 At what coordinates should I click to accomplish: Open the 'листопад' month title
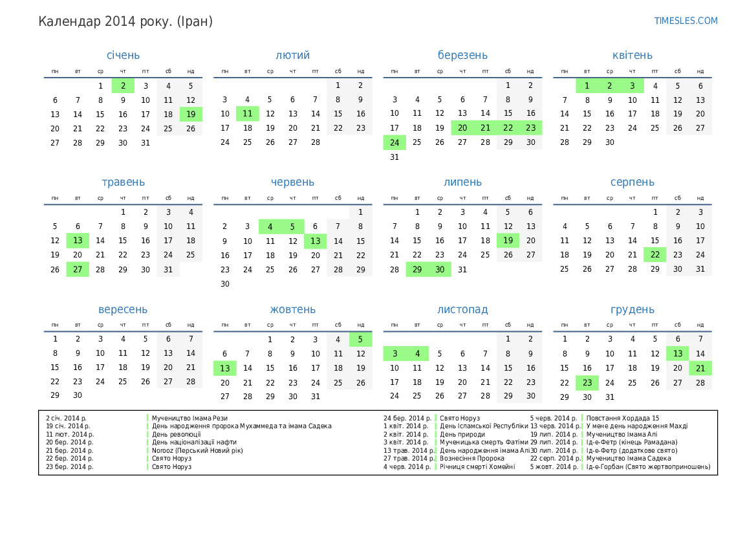(462, 310)
